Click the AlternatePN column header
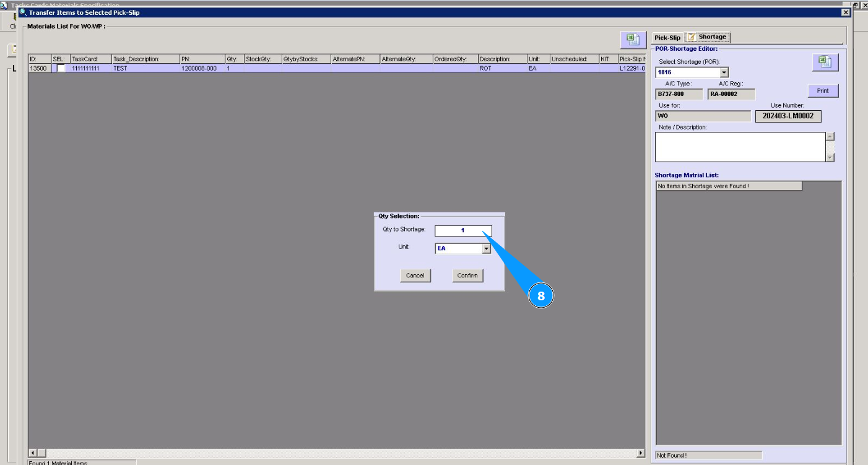This screenshot has width=868, height=465. [355, 59]
